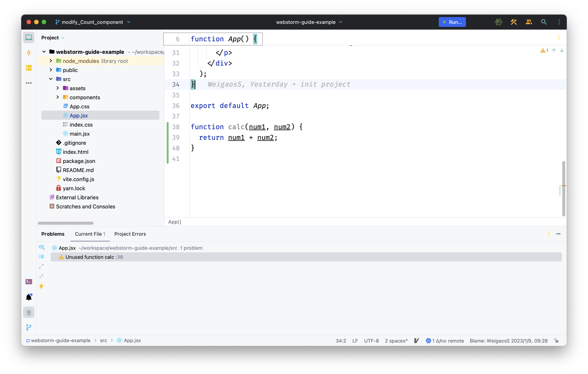Image resolution: width=588 pixels, height=374 pixels.
Task: Collapse the src folder
Action: pyautogui.click(x=51, y=79)
